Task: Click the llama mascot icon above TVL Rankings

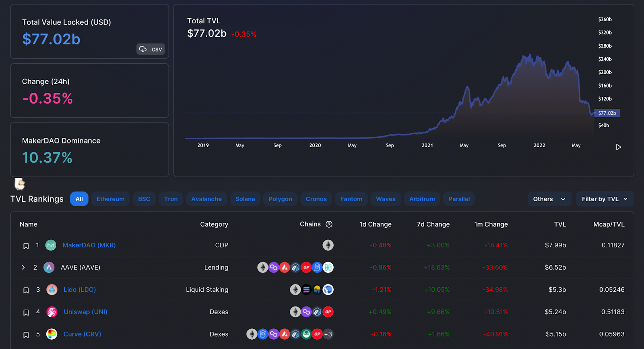Action: click(19, 184)
